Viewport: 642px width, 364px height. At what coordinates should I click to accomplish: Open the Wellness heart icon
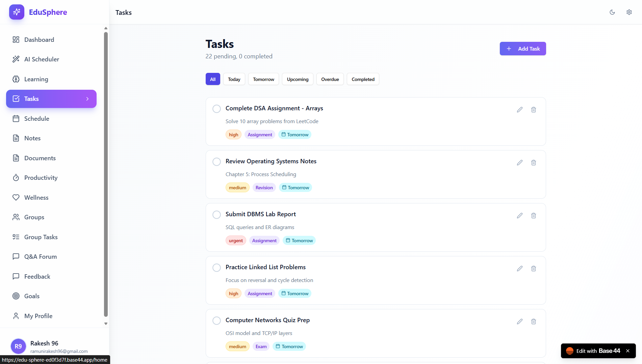(x=16, y=197)
